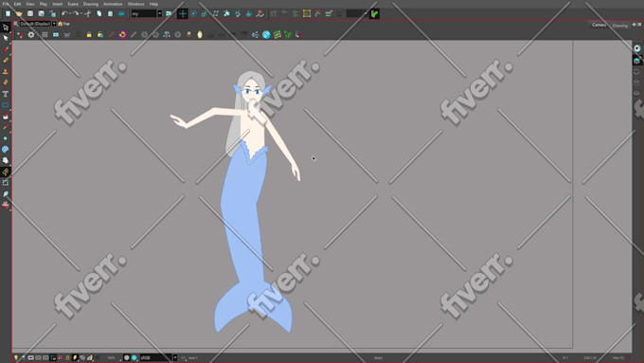The height and width of the screenshot is (363, 644).
Task: Open the workspace name dropdown arrow in top toolbar
Action: pos(160,13)
